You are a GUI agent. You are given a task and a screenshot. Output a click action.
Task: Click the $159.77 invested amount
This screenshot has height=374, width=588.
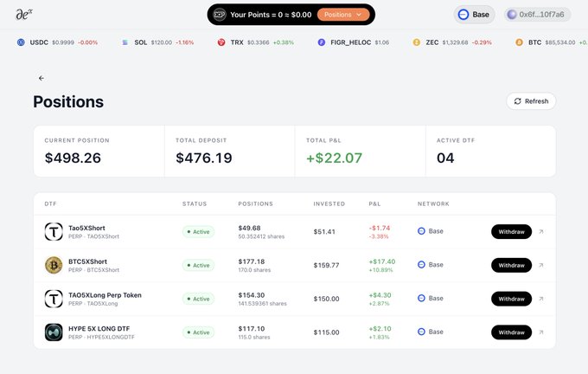pyautogui.click(x=326, y=265)
